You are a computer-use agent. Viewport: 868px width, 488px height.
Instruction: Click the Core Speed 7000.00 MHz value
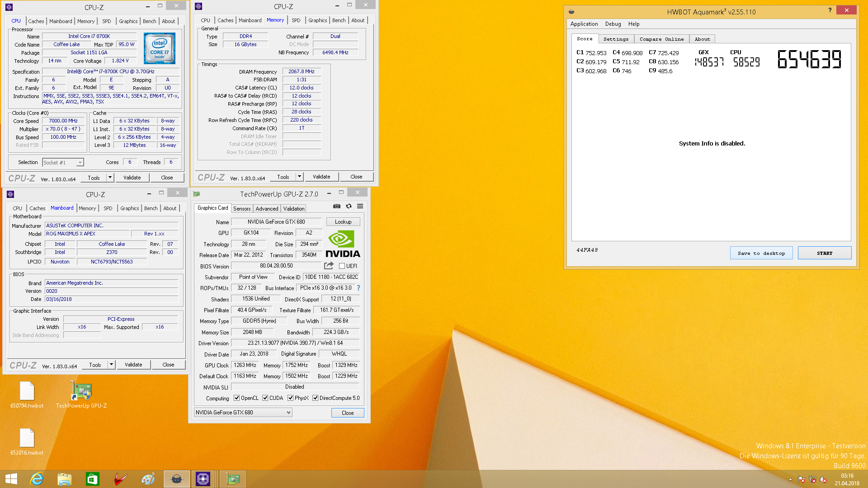[63, 121]
